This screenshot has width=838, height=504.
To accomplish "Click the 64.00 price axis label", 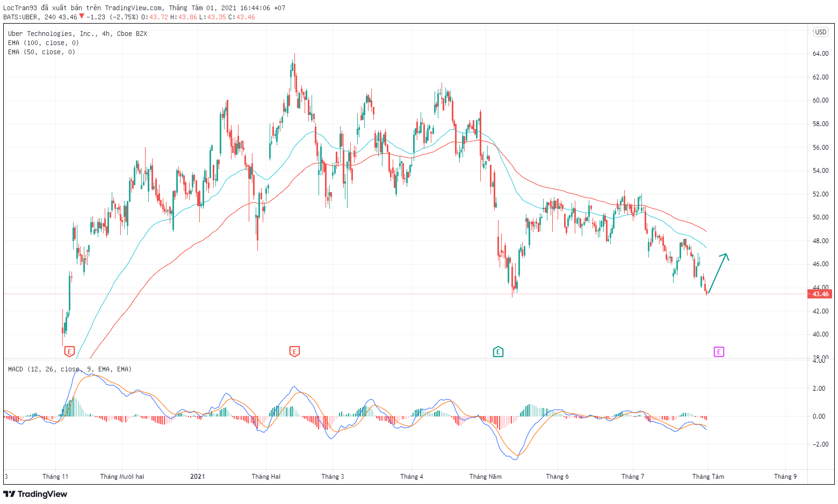I will pyautogui.click(x=820, y=54).
